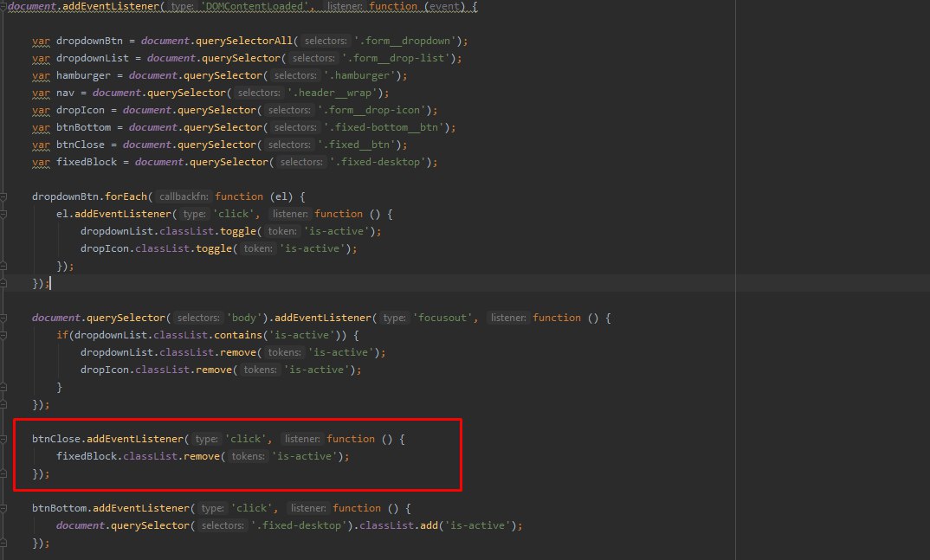Click the 'contains' method name

238,335
